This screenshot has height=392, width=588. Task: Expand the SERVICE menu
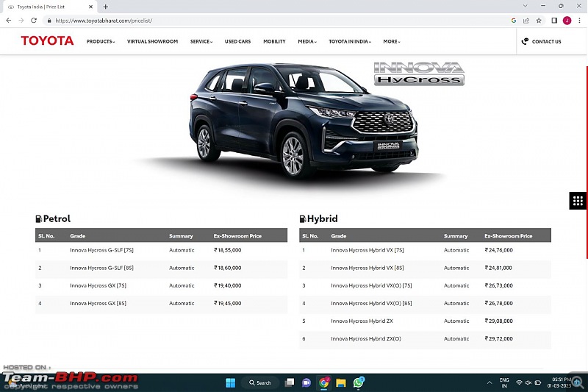click(201, 41)
